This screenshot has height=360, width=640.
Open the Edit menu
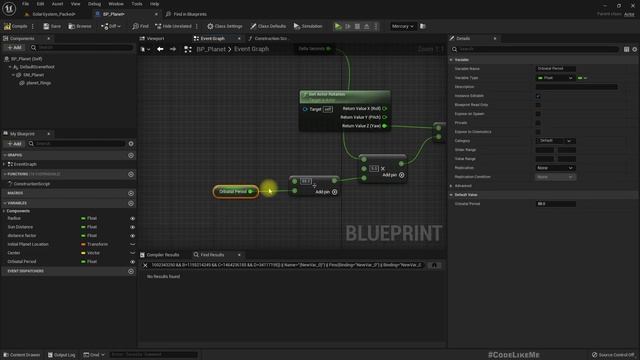point(40,4)
